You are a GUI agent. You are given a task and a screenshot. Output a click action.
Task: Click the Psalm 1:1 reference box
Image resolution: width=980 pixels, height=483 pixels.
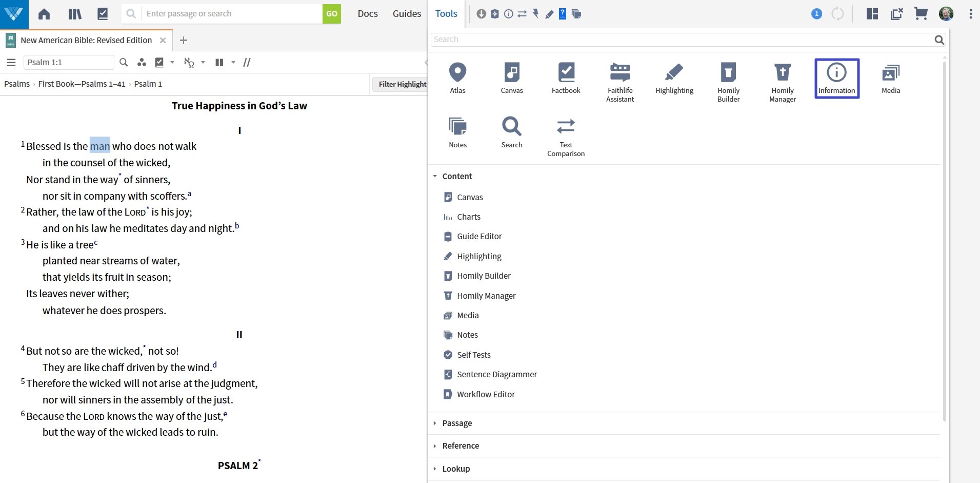[69, 62]
